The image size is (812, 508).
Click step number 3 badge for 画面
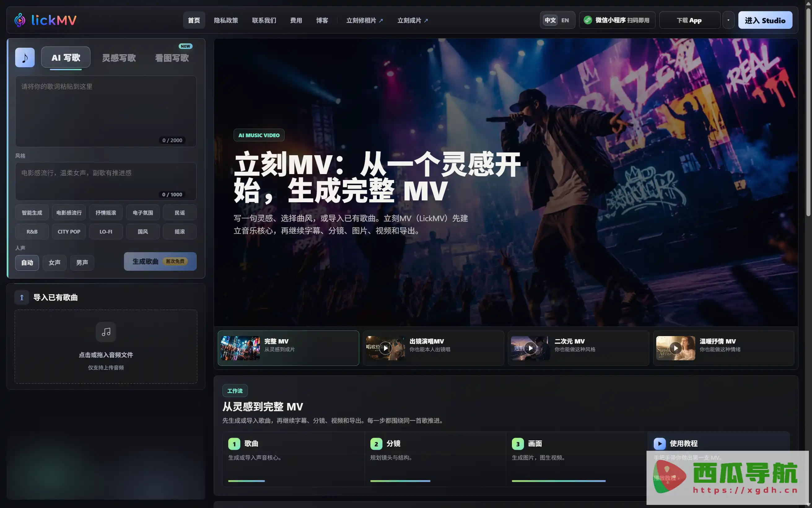click(517, 444)
